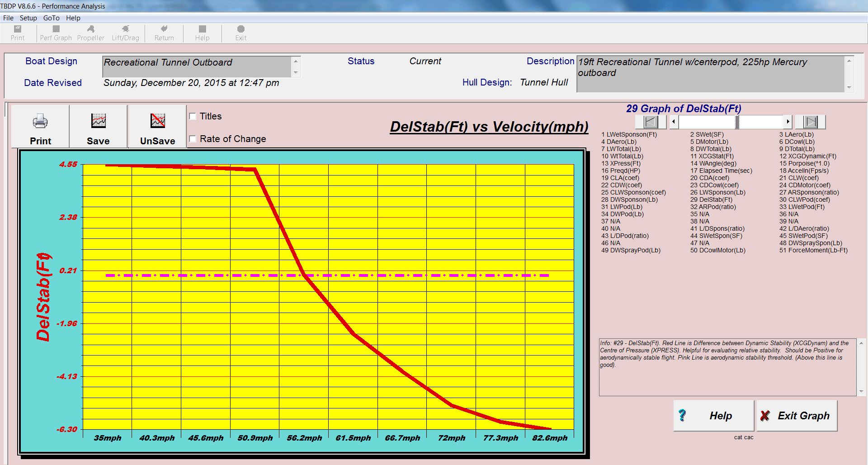The height and width of the screenshot is (465, 868).
Task: Click the graph selector right arrow
Action: coord(788,122)
